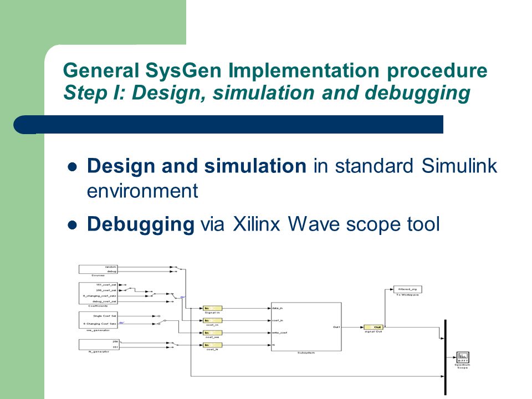Select the Coefficients block

pos(99,293)
